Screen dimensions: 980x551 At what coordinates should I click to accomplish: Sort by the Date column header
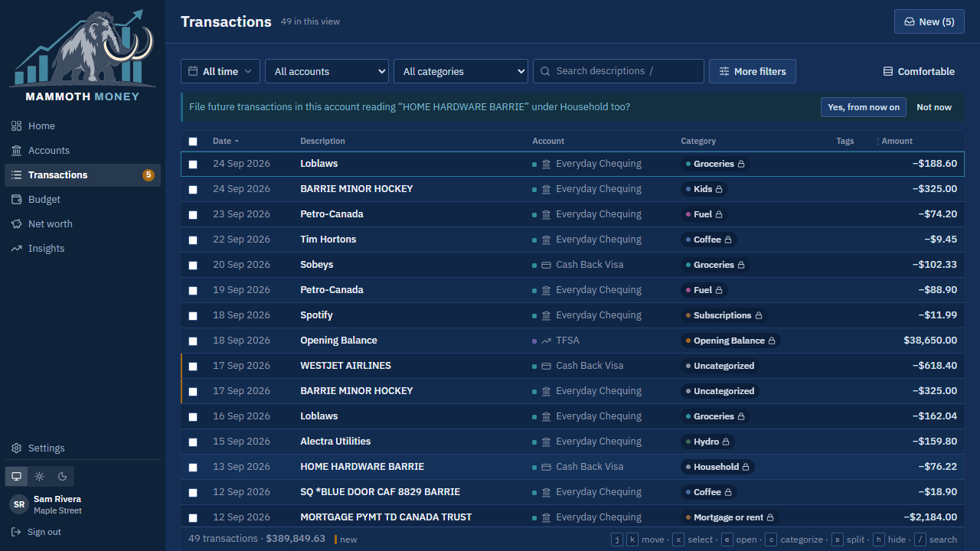(226, 141)
